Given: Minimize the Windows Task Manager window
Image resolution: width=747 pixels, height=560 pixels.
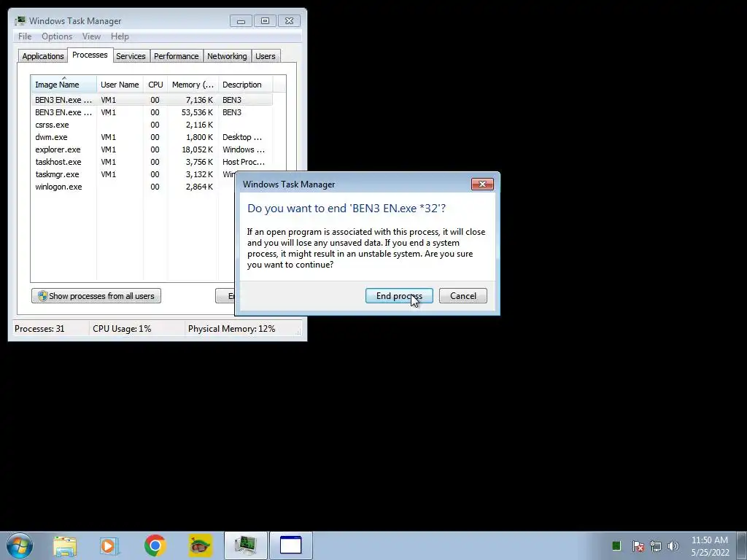Looking at the screenshot, I should 241,21.
